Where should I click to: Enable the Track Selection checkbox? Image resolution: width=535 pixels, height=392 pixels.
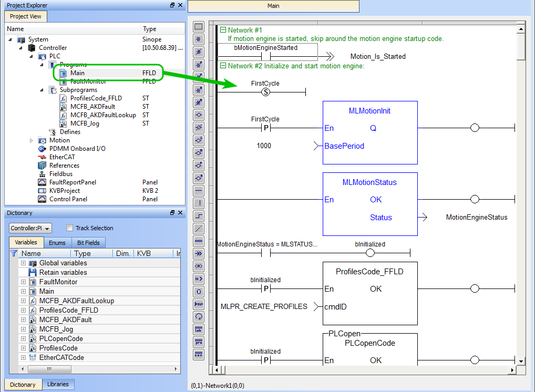click(69, 228)
